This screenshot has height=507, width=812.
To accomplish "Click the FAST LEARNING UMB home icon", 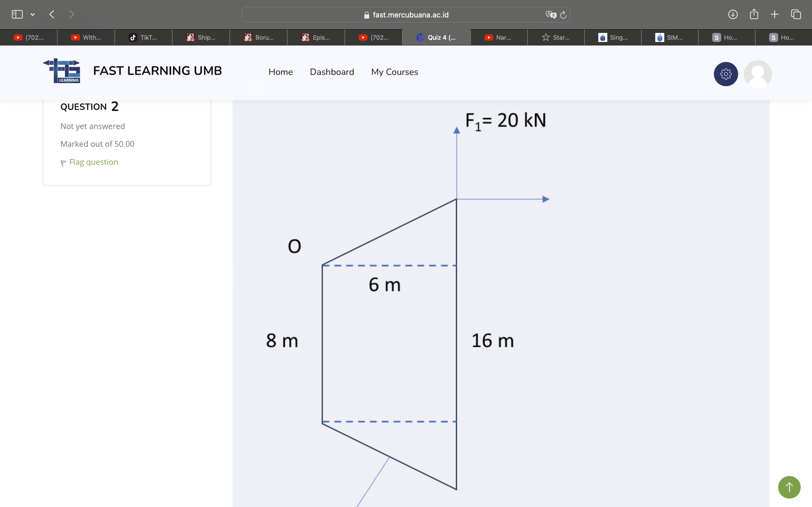I will pyautogui.click(x=63, y=71).
